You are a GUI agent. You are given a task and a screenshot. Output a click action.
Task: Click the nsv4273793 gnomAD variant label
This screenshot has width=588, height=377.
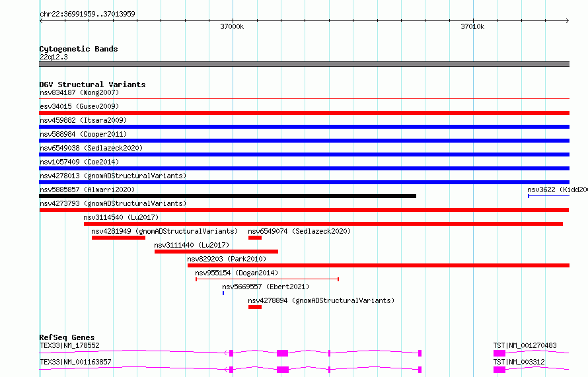(113, 203)
